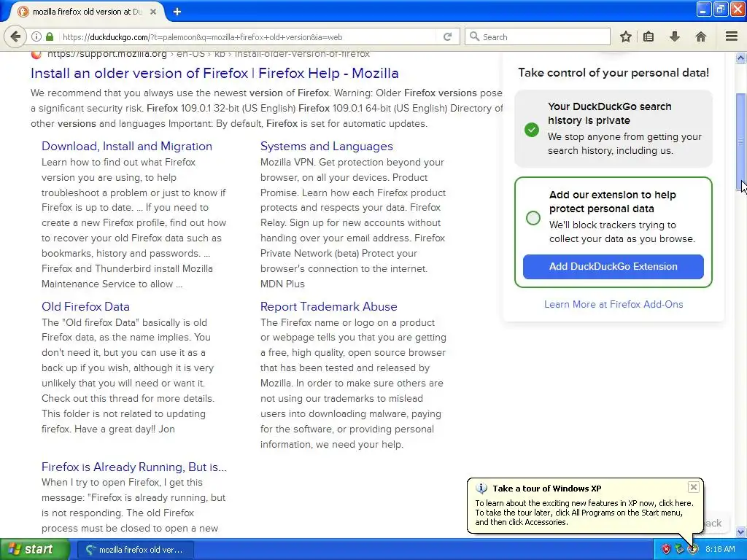Open the hamburger menu button
747x560 pixels.
coord(731,36)
